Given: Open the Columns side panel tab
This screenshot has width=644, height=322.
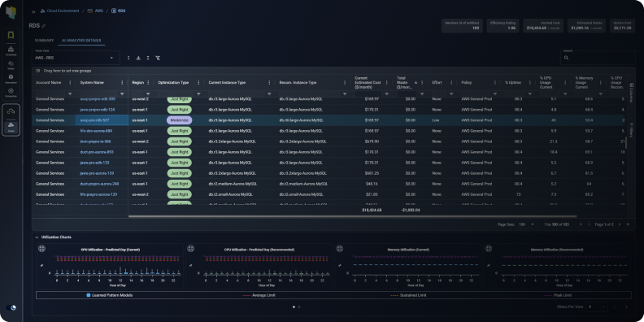Looking at the screenshot, I should tap(631, 93).
